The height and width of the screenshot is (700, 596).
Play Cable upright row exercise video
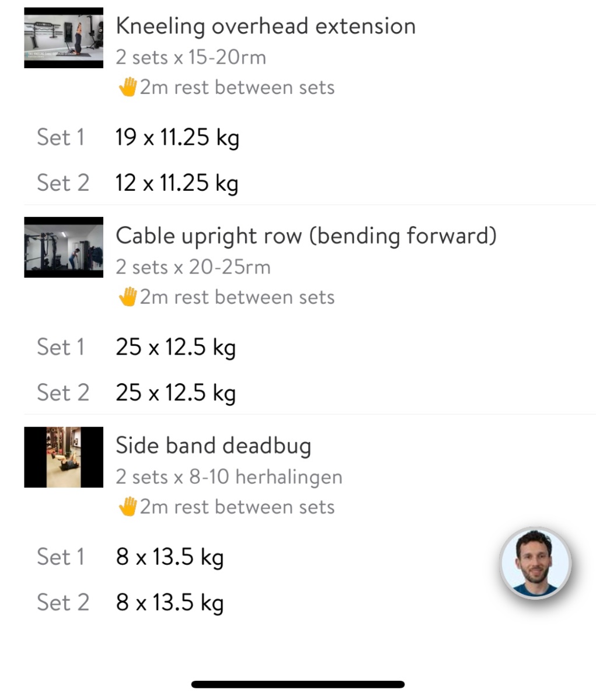click(x=64, y=247)
